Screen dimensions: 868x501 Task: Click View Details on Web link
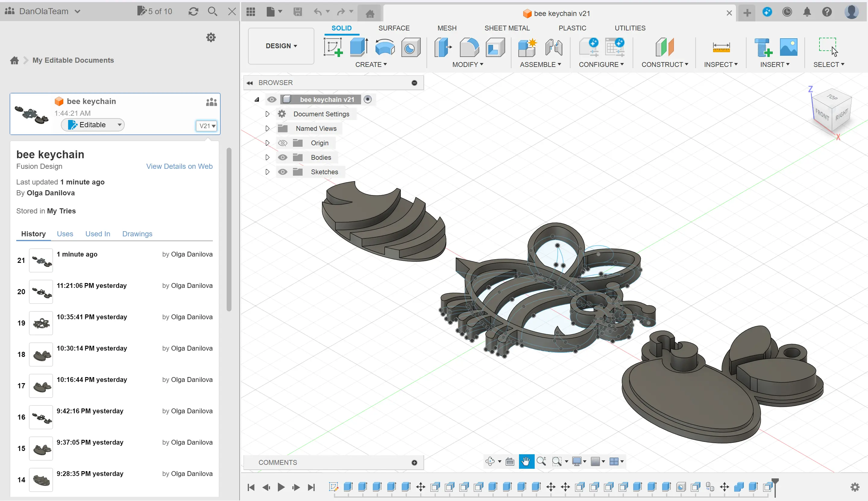pyautogui.click(x=179, y=166)
